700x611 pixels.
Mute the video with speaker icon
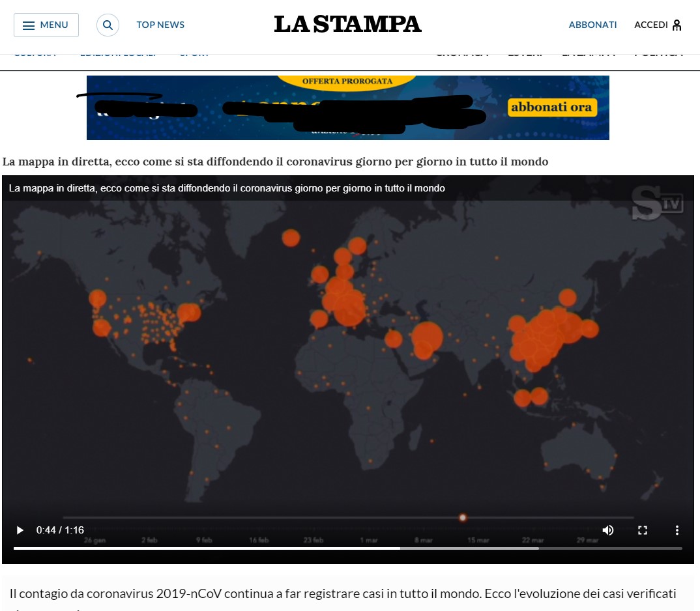pyautogui.click(x=608, y=530)
